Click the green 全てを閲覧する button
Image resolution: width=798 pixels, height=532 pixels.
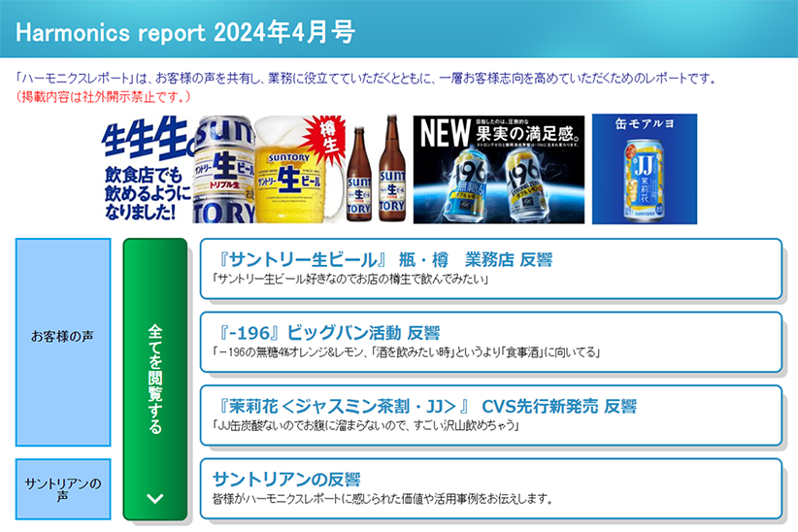155,380
